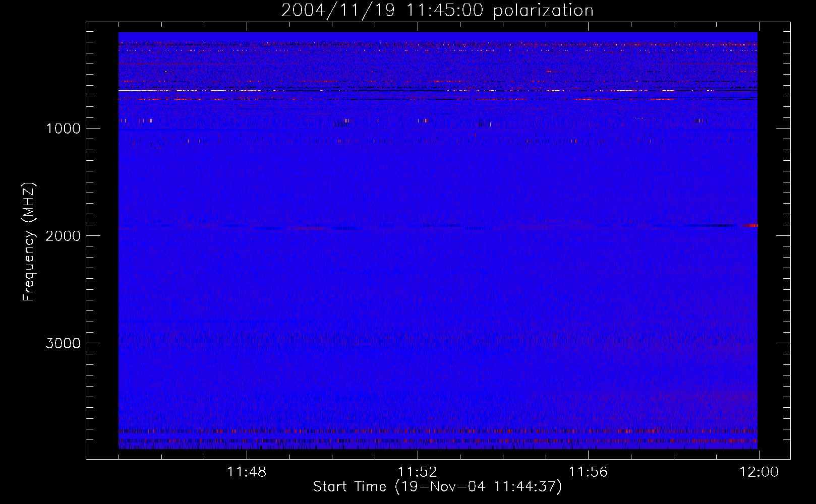Click the plot title '2004/11/19 11:45:00 polarization'
The image size is (816, 504).
point(437,11)
